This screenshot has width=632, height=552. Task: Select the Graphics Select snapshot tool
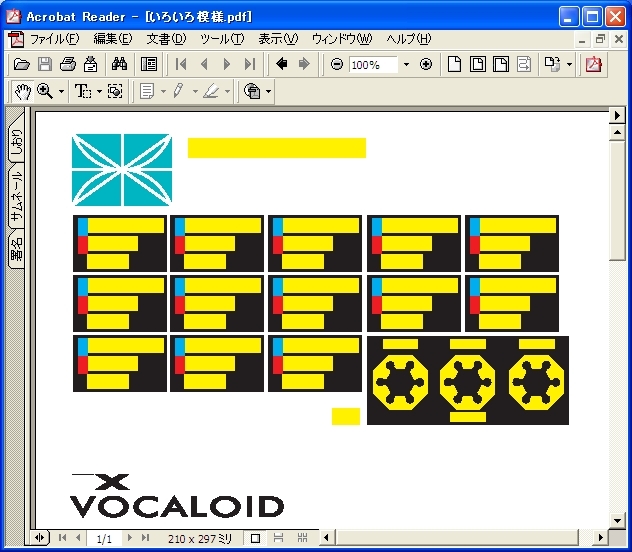(x=115, y=91)
